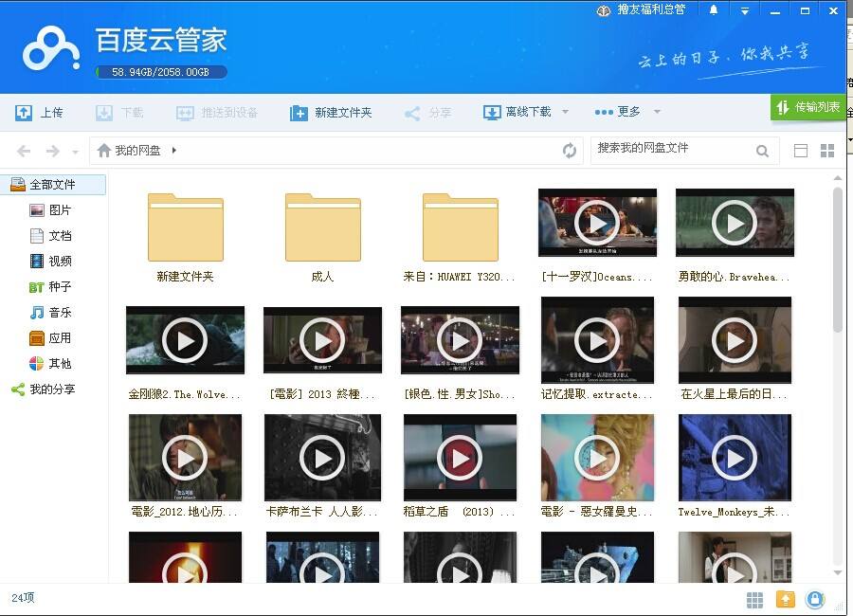
Task: Click the 更多 more button
Action: coord(617,112)
